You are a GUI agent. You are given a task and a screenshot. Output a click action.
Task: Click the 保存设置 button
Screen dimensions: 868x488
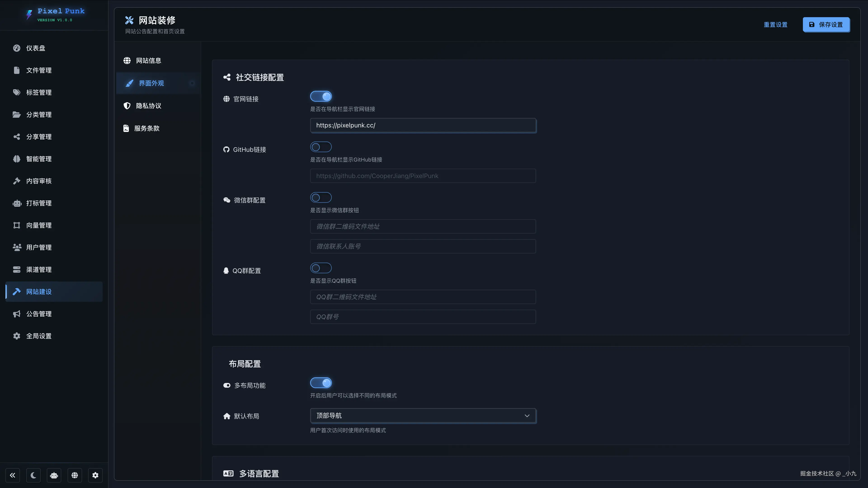(826, 25)
